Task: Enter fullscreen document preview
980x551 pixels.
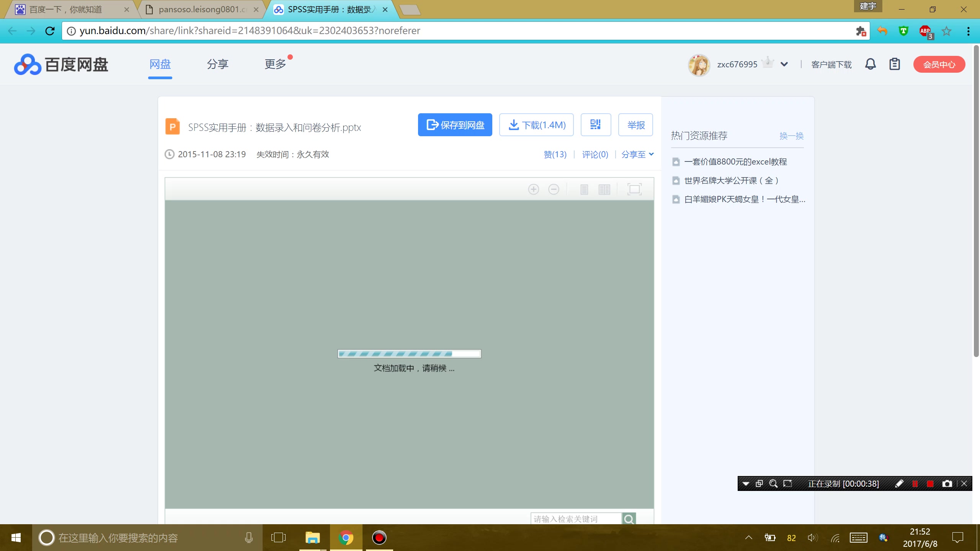Action: tap(634, 189)
